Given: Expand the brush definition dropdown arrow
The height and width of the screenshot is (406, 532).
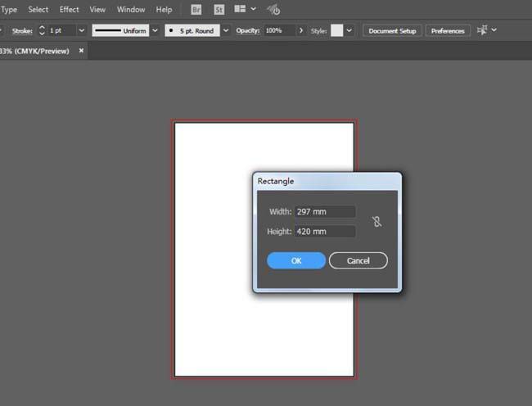Looking at the screenshot, I should pos(226,30).
